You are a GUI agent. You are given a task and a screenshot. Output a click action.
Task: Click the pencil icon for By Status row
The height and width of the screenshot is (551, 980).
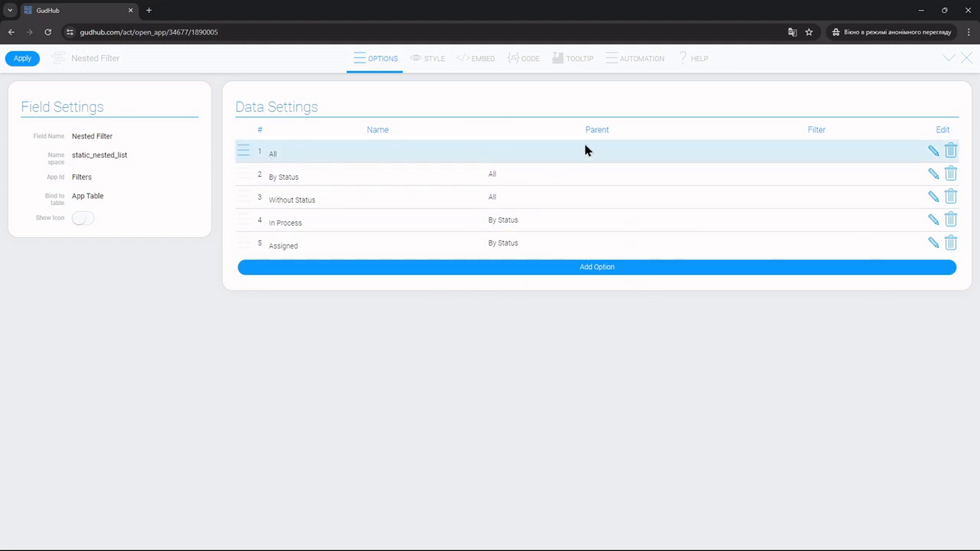(933, 174)
